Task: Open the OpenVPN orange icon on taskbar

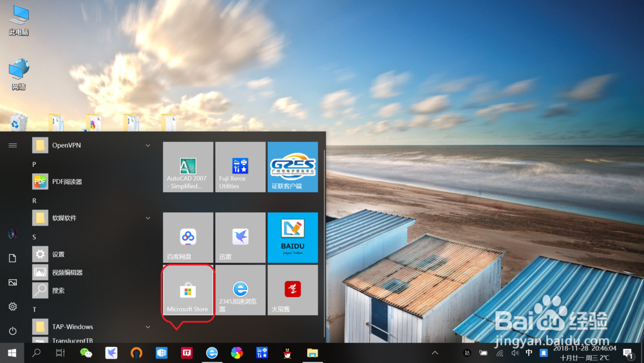Action: coord(137,353)
